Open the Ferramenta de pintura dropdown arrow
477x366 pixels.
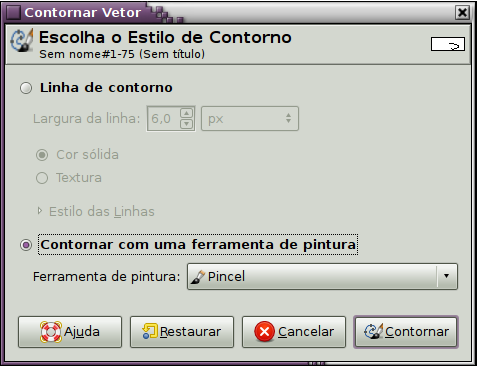coord(446,276)
